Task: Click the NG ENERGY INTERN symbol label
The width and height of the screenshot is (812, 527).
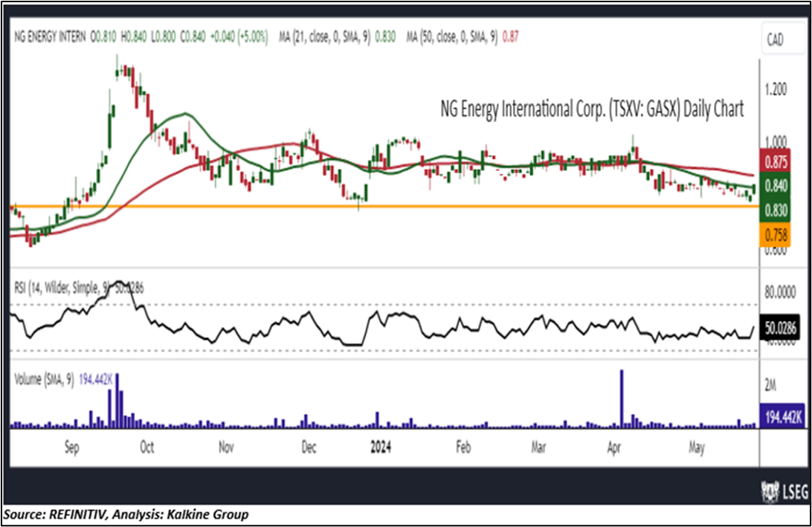Action: (50, 36)
